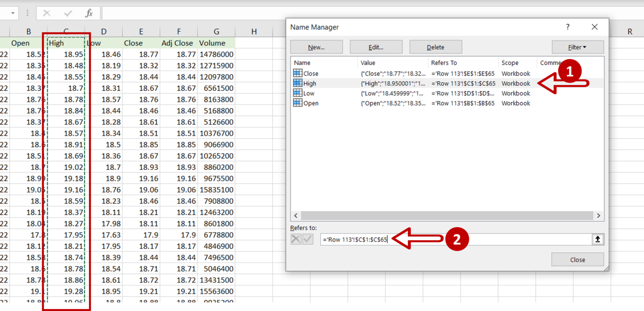The height and width of the screenshot is (311, 644).
Task: Click the table icon beside the High name
Action: pyautogui.click(x=299, y=83)
